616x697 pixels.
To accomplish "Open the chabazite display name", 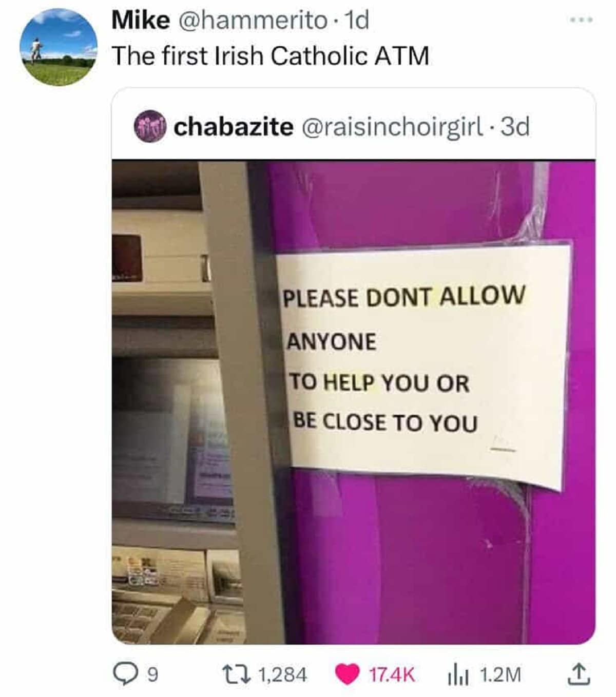I will [234, 127].
